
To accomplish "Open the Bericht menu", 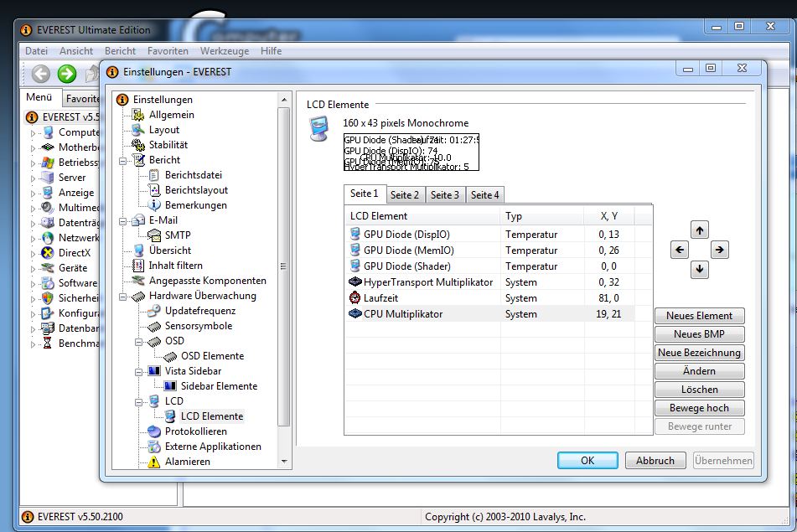I will click(x=120, y=51).
